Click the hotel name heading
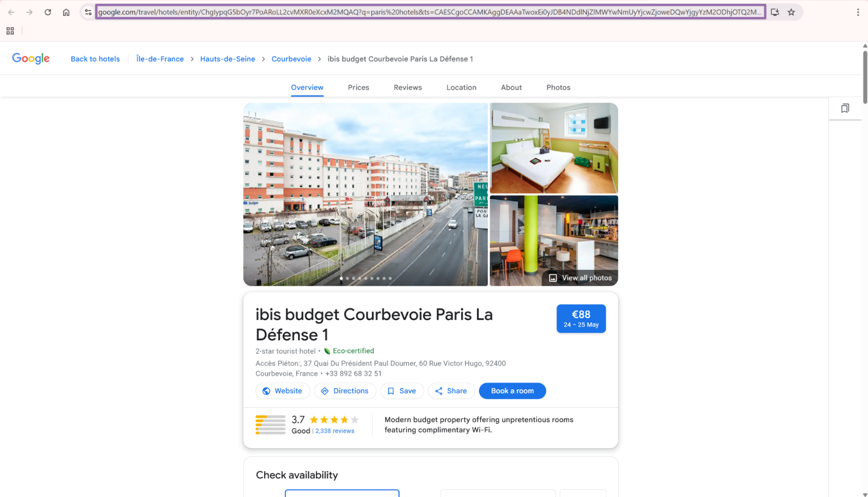Screen dimensions: 868x497 (x=374, y=325)
